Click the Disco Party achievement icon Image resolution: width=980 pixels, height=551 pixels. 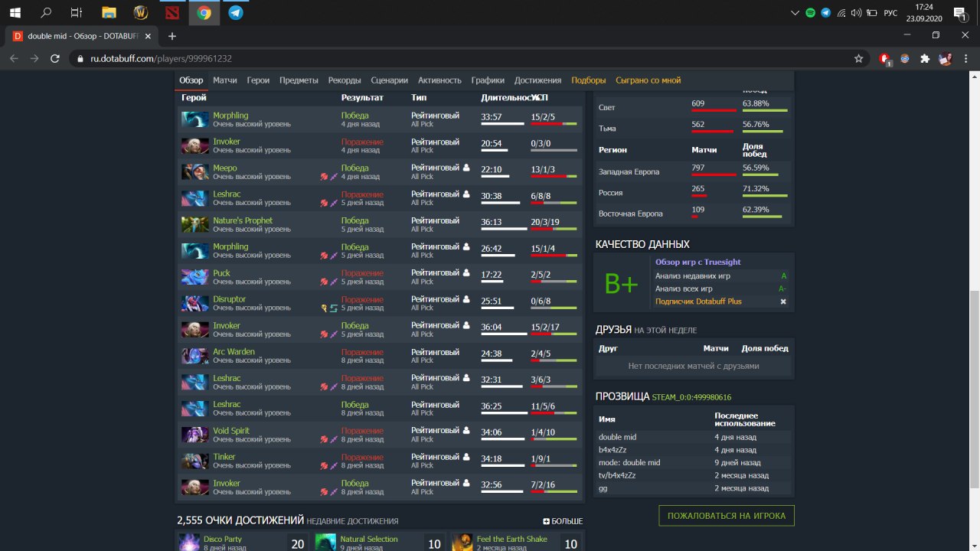189,543
